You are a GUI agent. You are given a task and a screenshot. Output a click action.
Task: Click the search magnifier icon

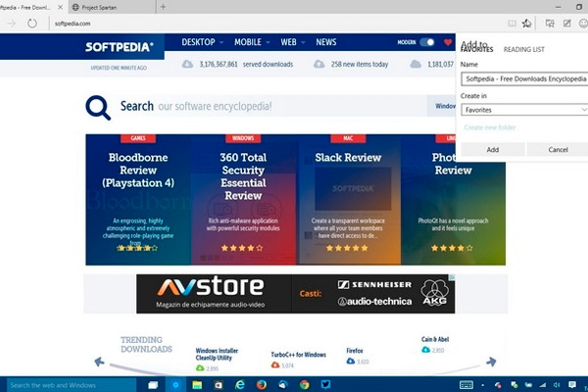coord(98,107)
